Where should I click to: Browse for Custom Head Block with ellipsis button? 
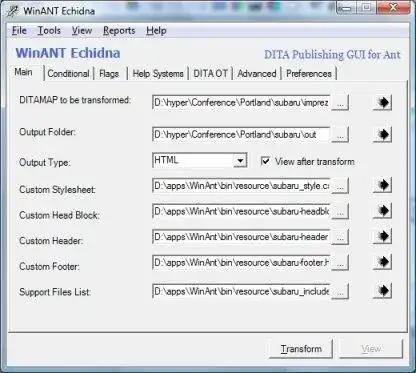coord(340,211)
